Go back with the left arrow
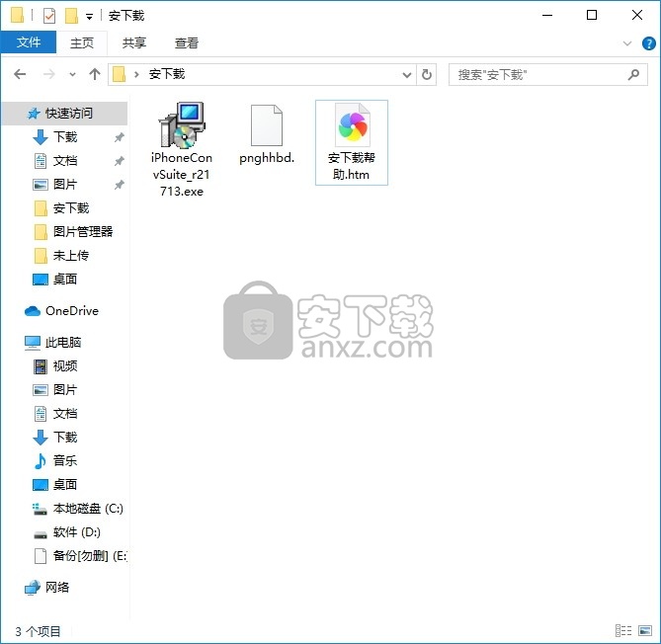Screen dimensions: 661x644 pyautogui.click(x=20, y=75)
